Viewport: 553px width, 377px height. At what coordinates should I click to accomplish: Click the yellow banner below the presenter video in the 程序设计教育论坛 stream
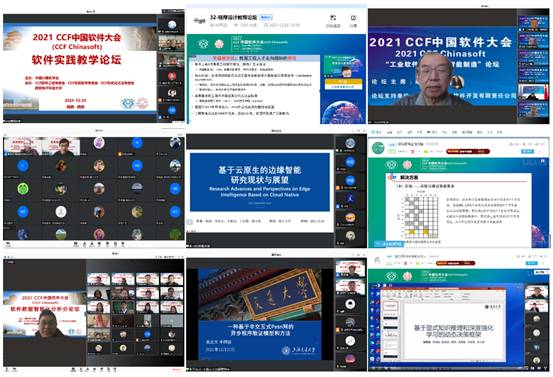pyautogui.click(x=343, y=82)
